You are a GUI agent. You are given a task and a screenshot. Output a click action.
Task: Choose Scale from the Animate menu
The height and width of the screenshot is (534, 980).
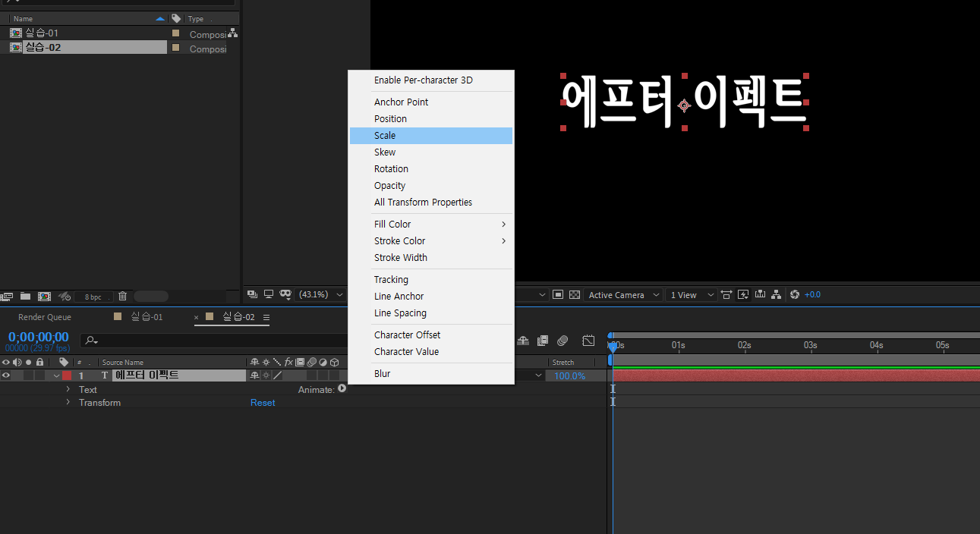tap(431, 135)
